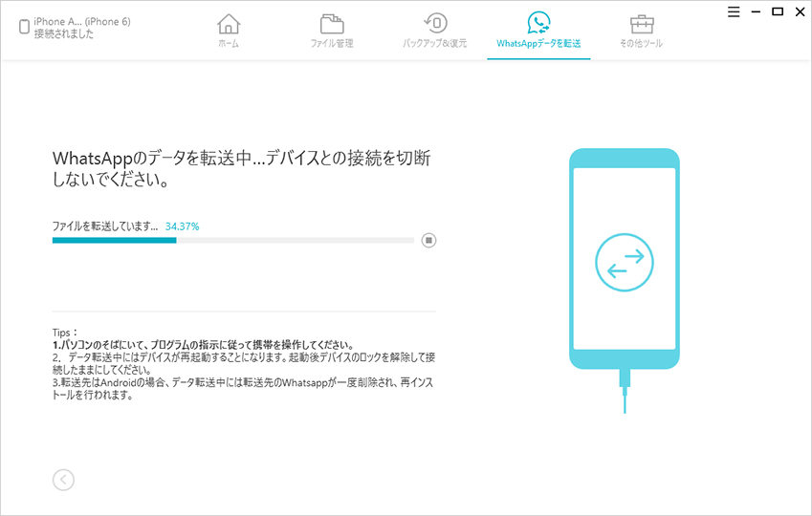812x516 pixels.
Task: Close the application window
Action: [x=801, y=11]
